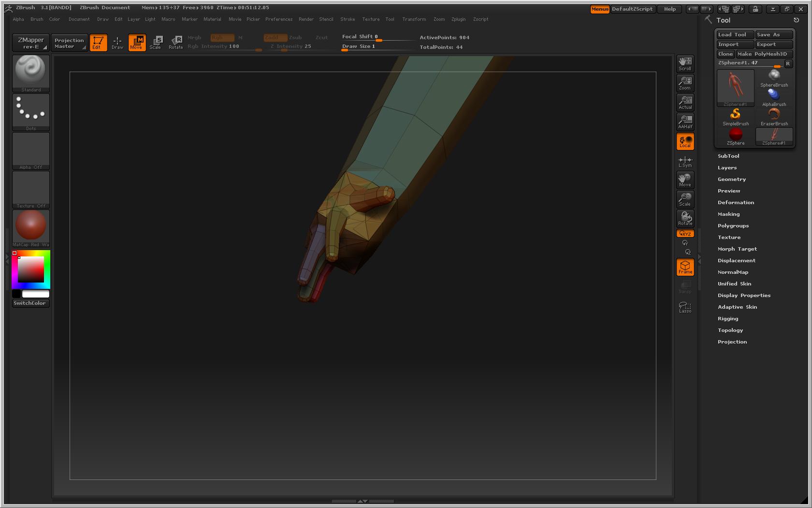Open the Preferences menu
Screen dimensions: 812x508
[x=279, y=19]
